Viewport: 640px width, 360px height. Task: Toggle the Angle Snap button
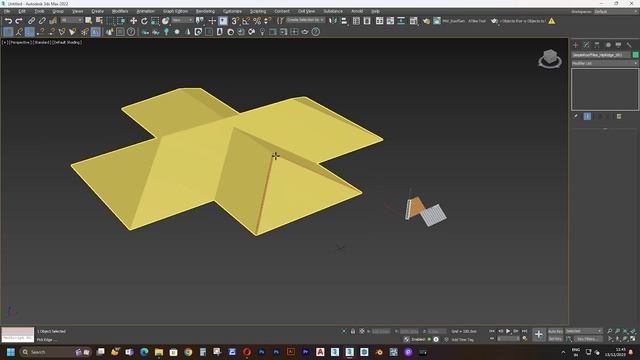click(246, 21)
